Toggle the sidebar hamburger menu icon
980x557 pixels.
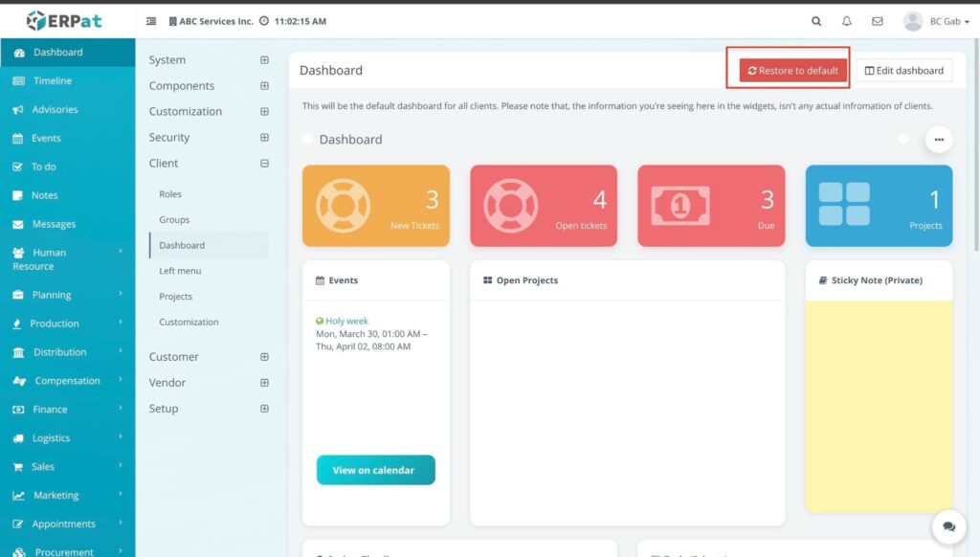coord(151,21)
